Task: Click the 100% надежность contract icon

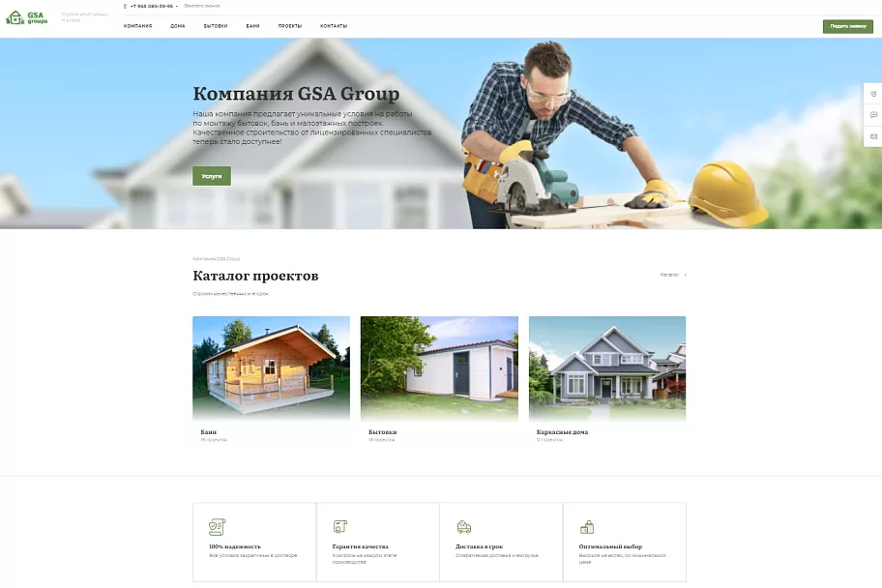Action: click(x=217, y=527)
